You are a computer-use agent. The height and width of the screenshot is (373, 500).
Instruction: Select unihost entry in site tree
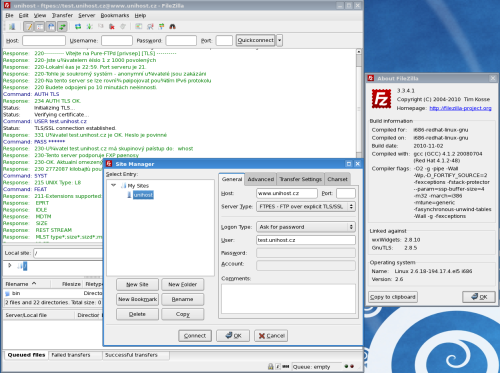tap(143, 195)
